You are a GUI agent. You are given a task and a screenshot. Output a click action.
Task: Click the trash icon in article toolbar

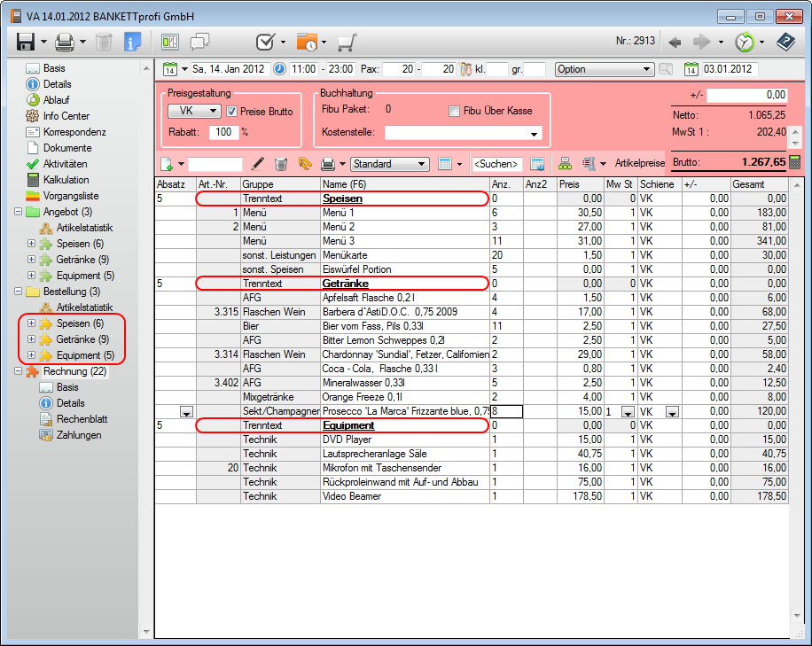tap(281, 164)
